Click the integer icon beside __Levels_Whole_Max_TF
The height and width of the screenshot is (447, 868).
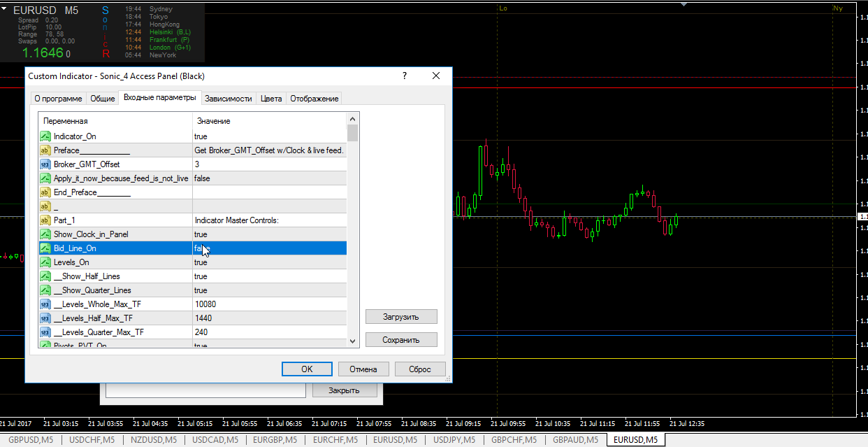45,304
